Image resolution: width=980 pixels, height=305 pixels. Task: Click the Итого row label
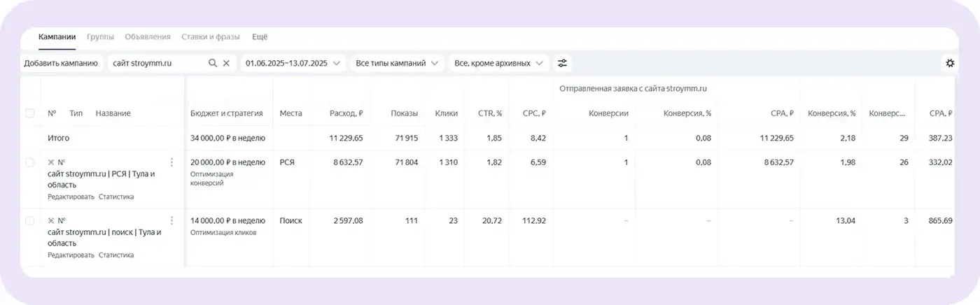pos(58,139)
